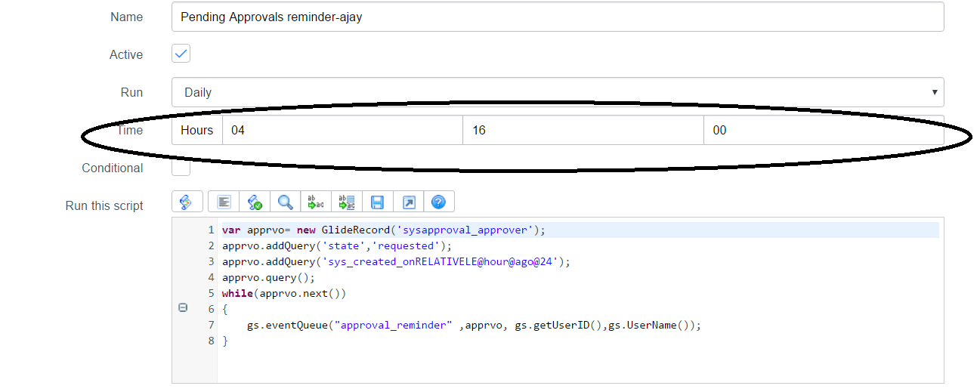Click the 'Hours' label in Time row
980x392 pixels.
coord(197,130)
